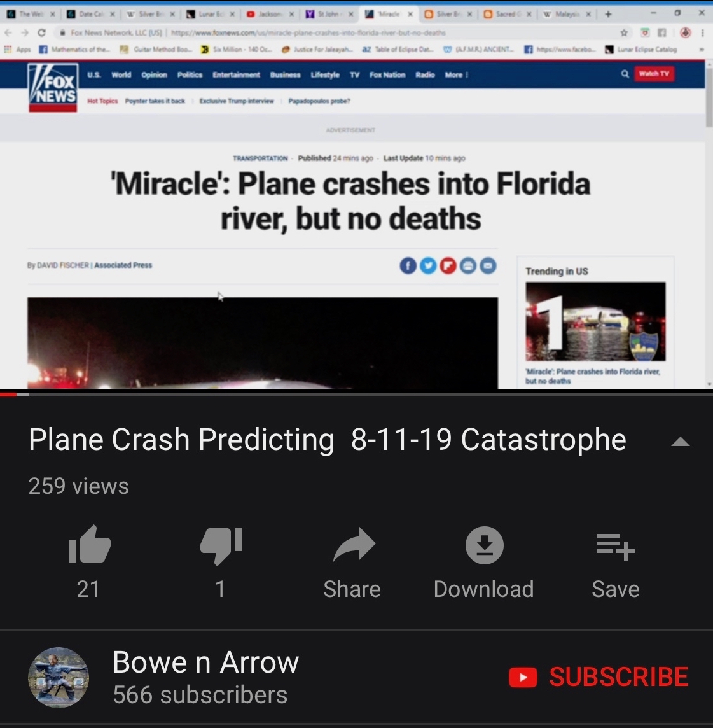Dislike the video with thumbs down

click(x=221, y=546)
